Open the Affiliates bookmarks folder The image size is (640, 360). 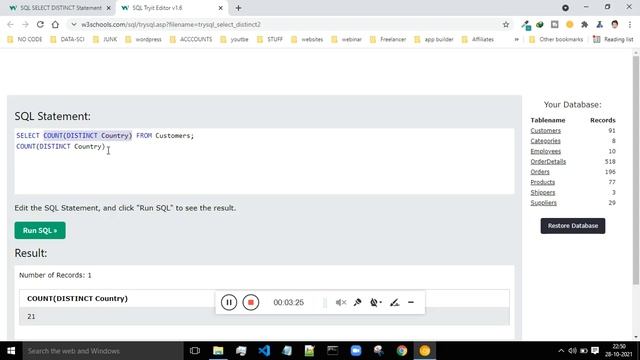tap(478, 40)
